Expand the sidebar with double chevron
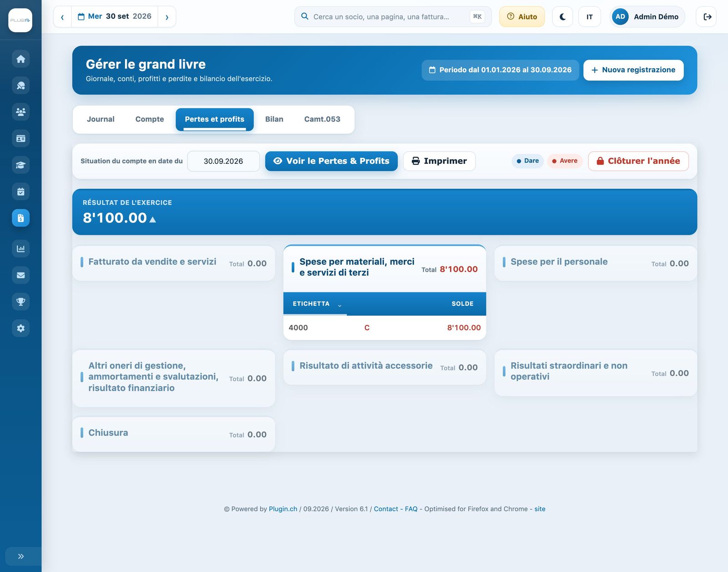Screen dimensions: 728x572 [20, 556]
